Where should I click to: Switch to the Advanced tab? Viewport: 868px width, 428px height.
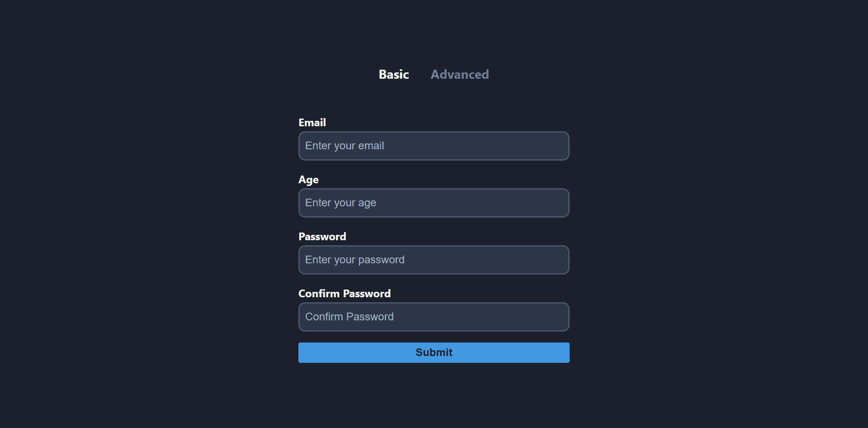point(459,74)
